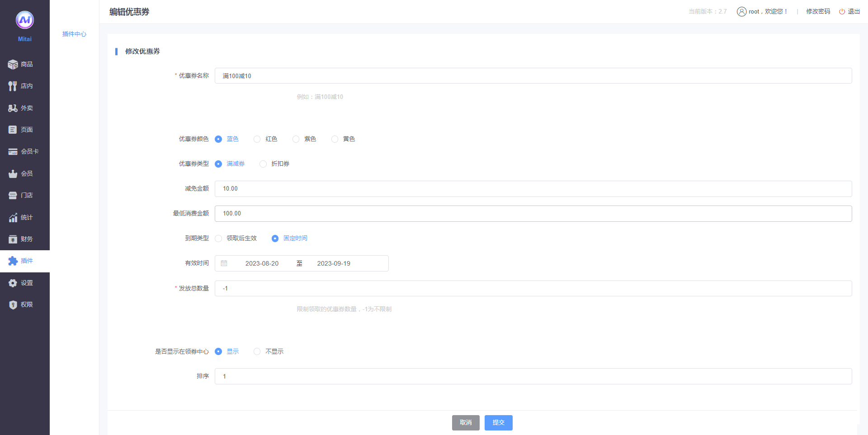Choose 折扣券 as coupon type
The height and width of the screenshot is (435, 868).
click(x=263, y=164)
